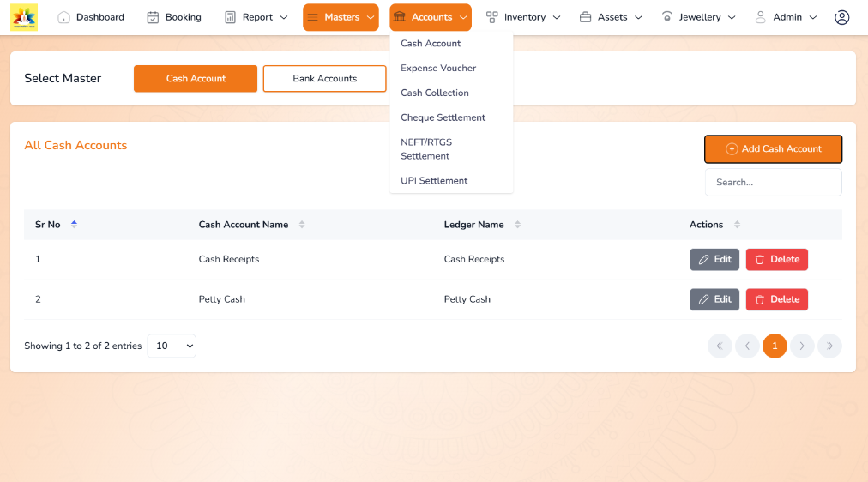Click Cash Receipts under Cash Account Name
Image resolution: width=868 pixels, height=482 pixels.
pos(229,259)
